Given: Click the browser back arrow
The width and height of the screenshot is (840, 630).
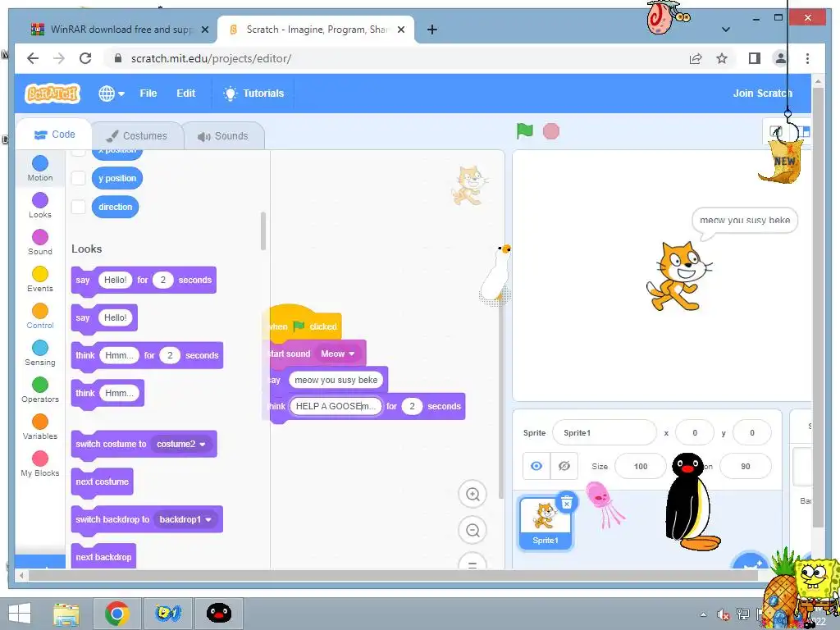Looking at the screenshot, I should tap(33, 58).
